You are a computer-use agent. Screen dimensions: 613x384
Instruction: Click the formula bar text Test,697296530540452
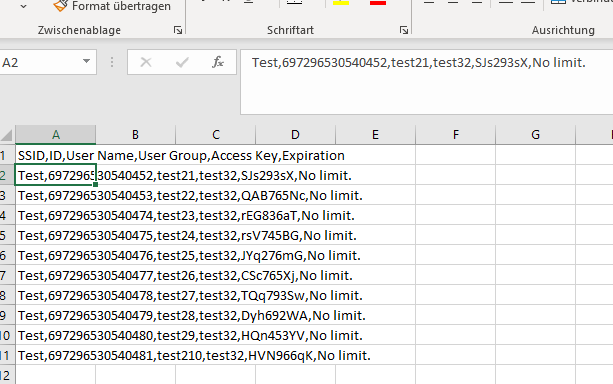pos(319,62)
